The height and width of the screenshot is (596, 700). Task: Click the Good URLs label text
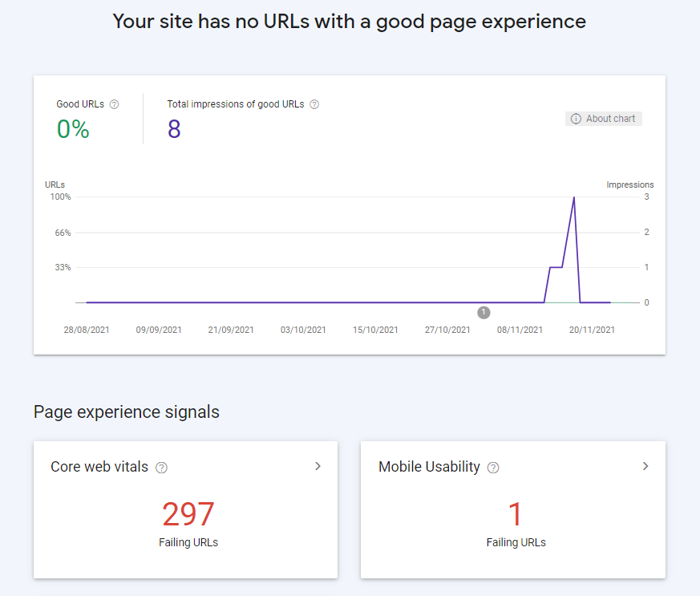(80, 104)
